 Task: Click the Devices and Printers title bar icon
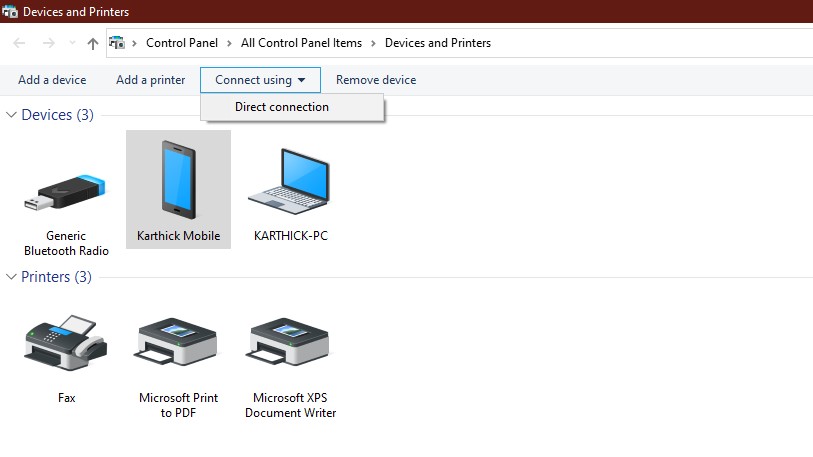(x=10, y=11)
